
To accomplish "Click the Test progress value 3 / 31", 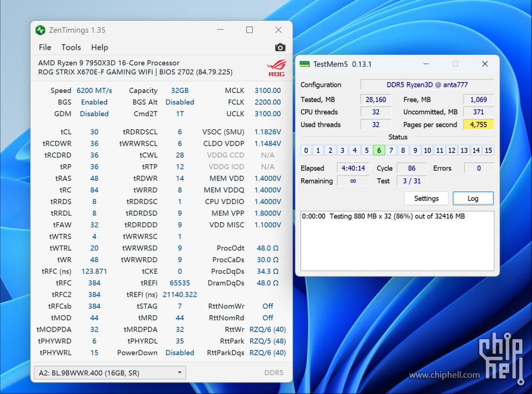I will tap(411, 181).
